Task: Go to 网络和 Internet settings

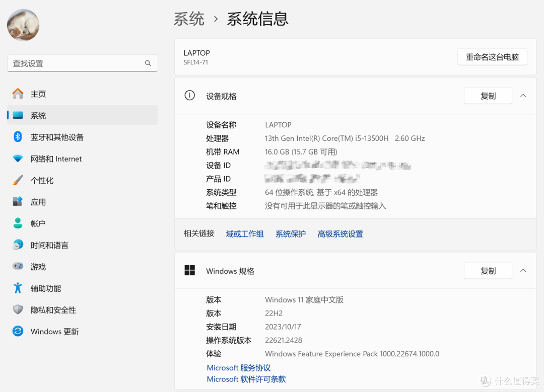Action: click(83, 159)
